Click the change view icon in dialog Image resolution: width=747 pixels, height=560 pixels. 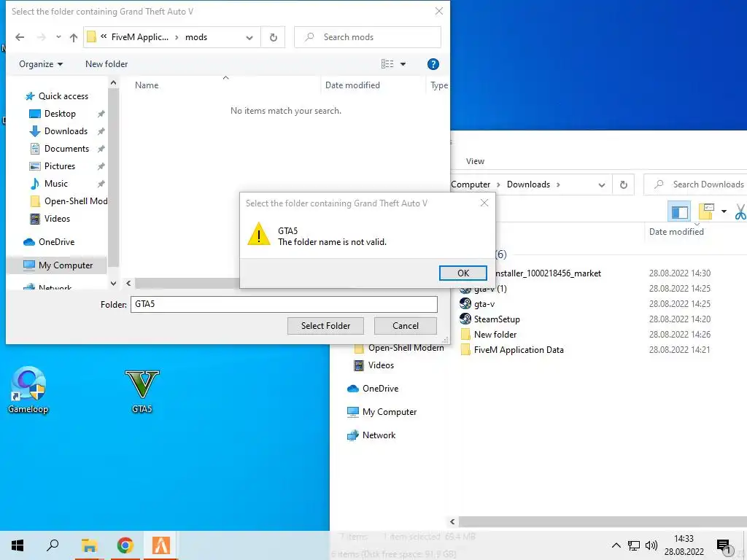(x=387, y=64)
